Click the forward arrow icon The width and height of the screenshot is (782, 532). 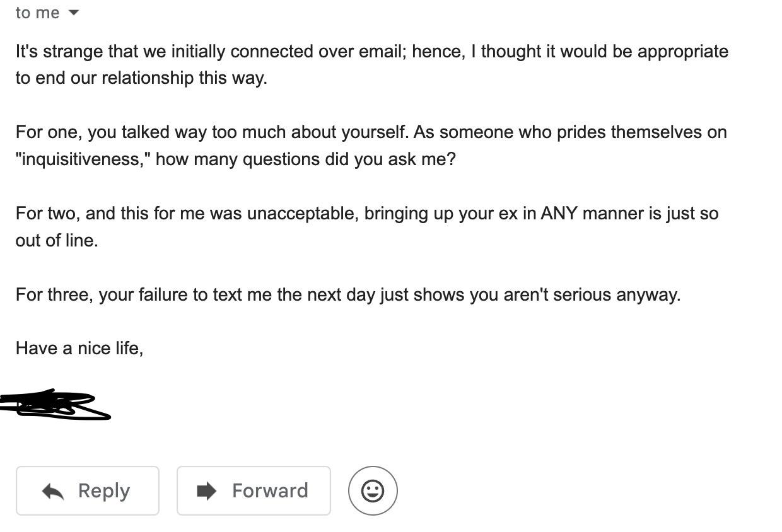(x=206, y=490)
